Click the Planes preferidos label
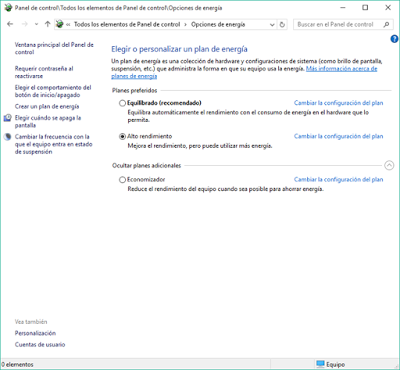The width and height of the screenshot is (400, 370). [135, 91]
